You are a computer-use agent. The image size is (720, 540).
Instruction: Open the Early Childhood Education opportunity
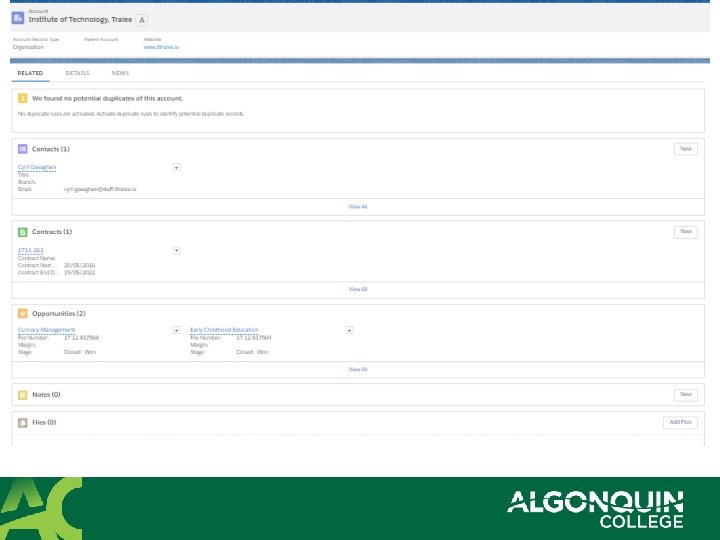click(224, 330)
